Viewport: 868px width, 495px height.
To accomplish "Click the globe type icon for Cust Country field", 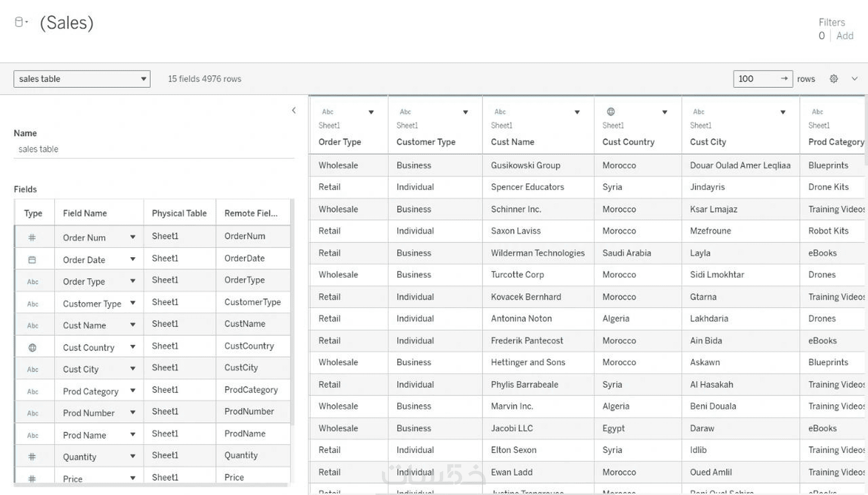I will (32, 348).
